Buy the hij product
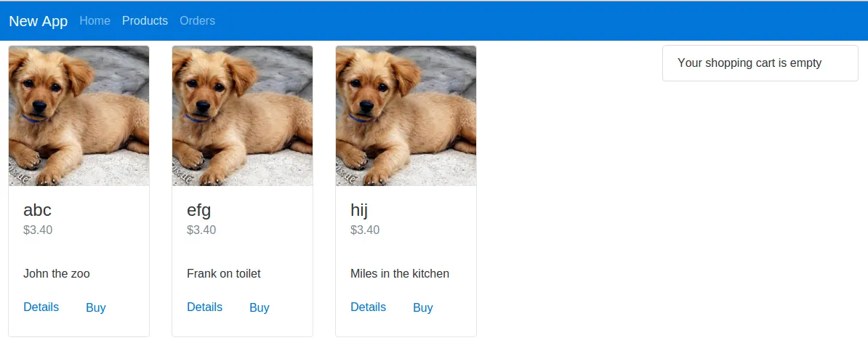Image resolution: width=868 pixels, height=359 pixels. point(423,307)
